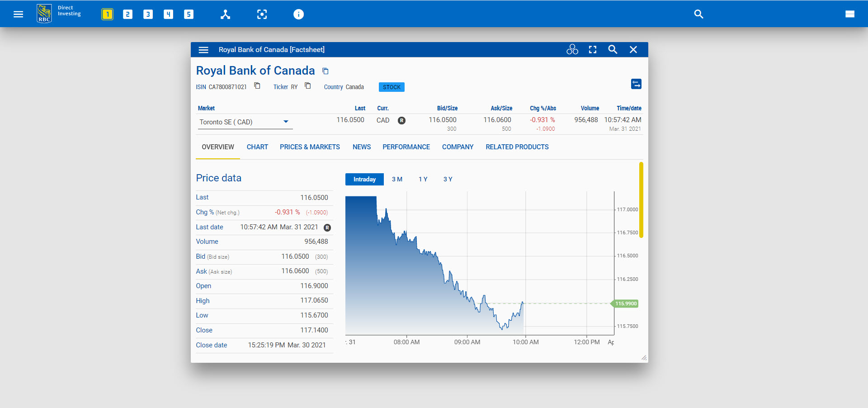Open the Related Products tab

click(x=517, y=147)
